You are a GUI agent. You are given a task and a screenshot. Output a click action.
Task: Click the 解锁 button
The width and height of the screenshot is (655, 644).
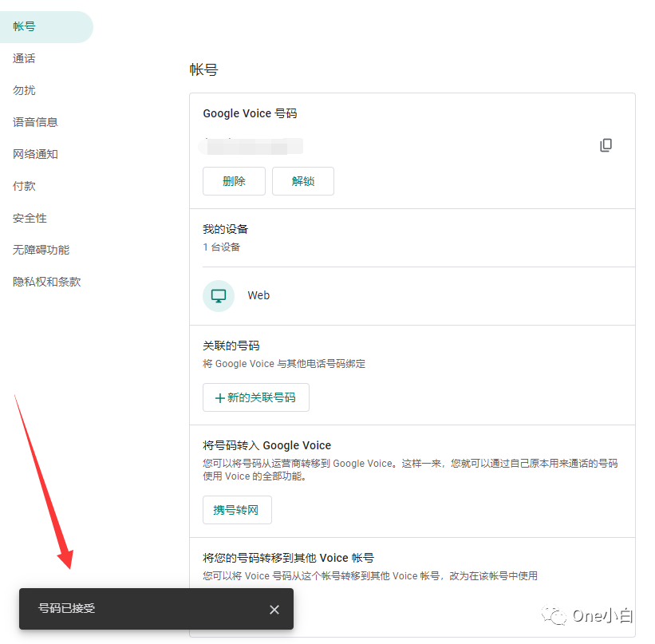click(303, 181)
